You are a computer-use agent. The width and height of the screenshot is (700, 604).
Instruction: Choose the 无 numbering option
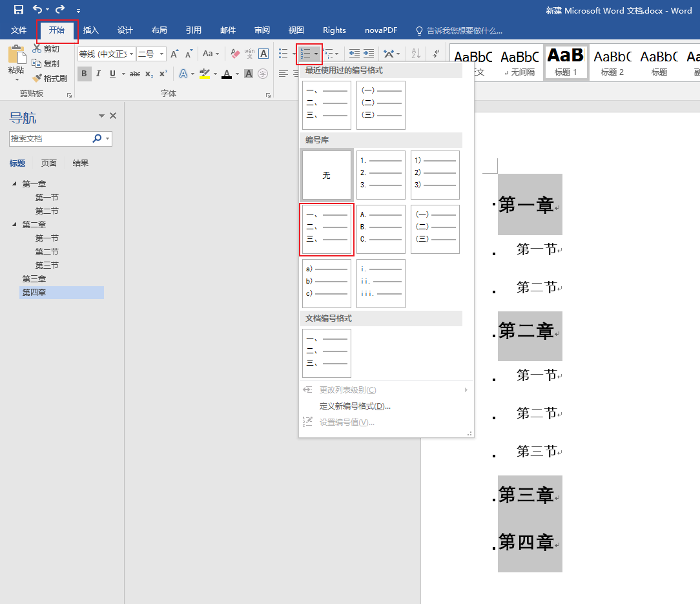(327, 175)
